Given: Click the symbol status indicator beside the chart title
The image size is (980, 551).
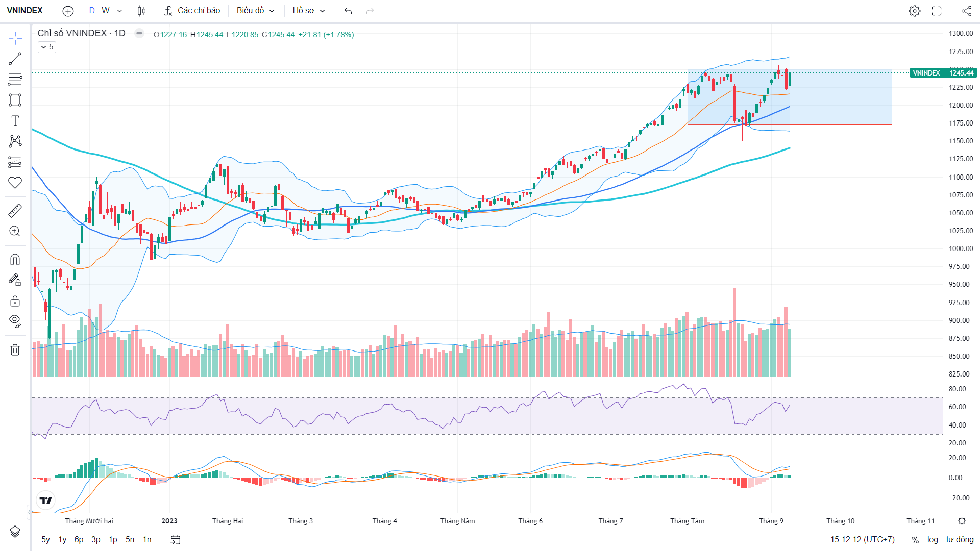Looking at the screenshot, I should coord(139,34).
